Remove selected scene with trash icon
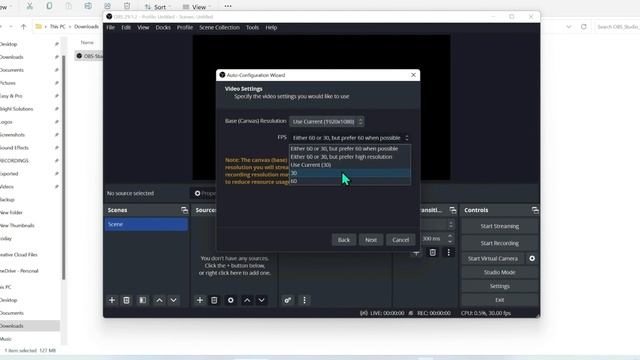The width and height of the screenshot is (640, 360). point(127,300)
